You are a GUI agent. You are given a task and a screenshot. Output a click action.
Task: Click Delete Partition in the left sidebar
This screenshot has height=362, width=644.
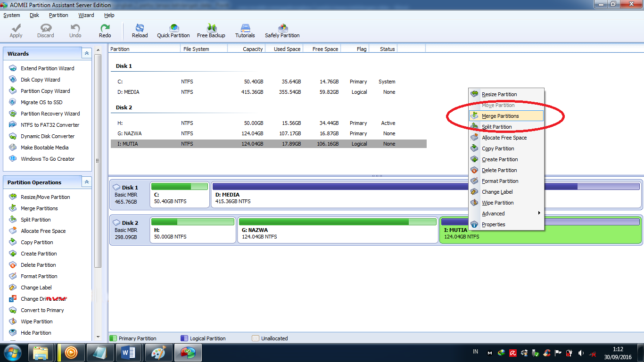[x=38, y=265]
